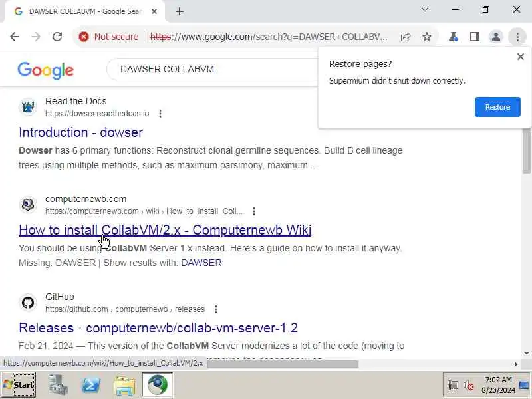The width and height of the screenshot is (532, 399).
Task: Open the Introduction - dowser link
Action: click(x=80, y=132)
